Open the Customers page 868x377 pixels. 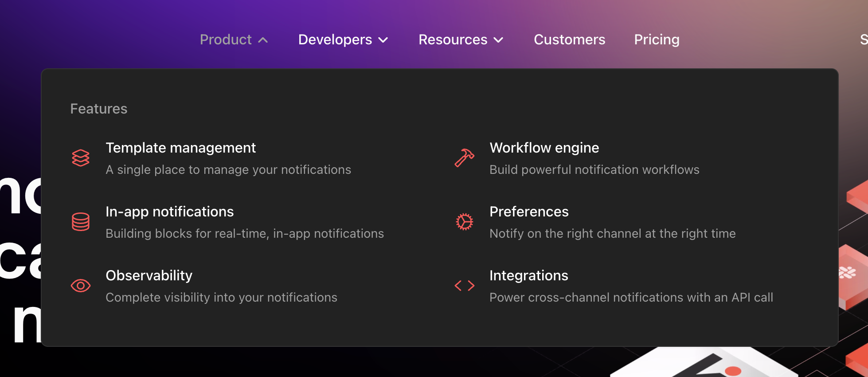point(569,39)
